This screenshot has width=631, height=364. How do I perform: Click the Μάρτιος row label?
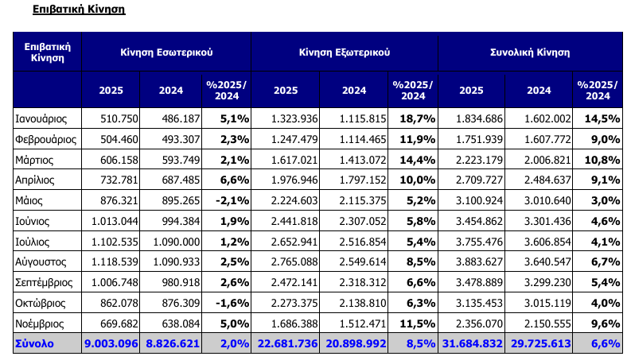coord(36,160)
